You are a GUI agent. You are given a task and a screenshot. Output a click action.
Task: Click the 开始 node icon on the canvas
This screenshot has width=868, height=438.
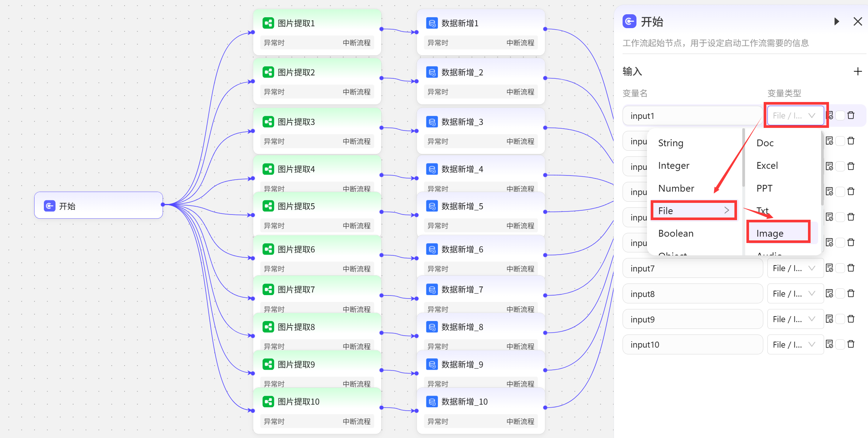coord(50,206)
